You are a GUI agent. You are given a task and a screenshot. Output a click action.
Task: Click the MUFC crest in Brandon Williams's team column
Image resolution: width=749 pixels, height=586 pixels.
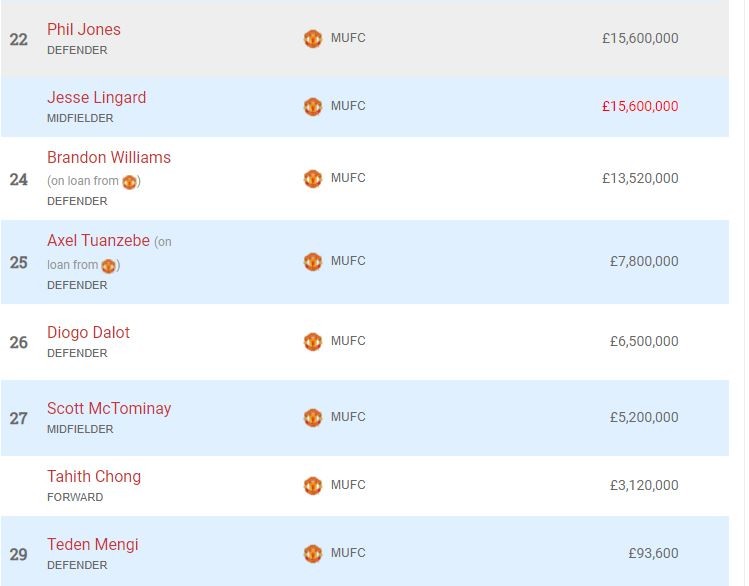point(313,178)
